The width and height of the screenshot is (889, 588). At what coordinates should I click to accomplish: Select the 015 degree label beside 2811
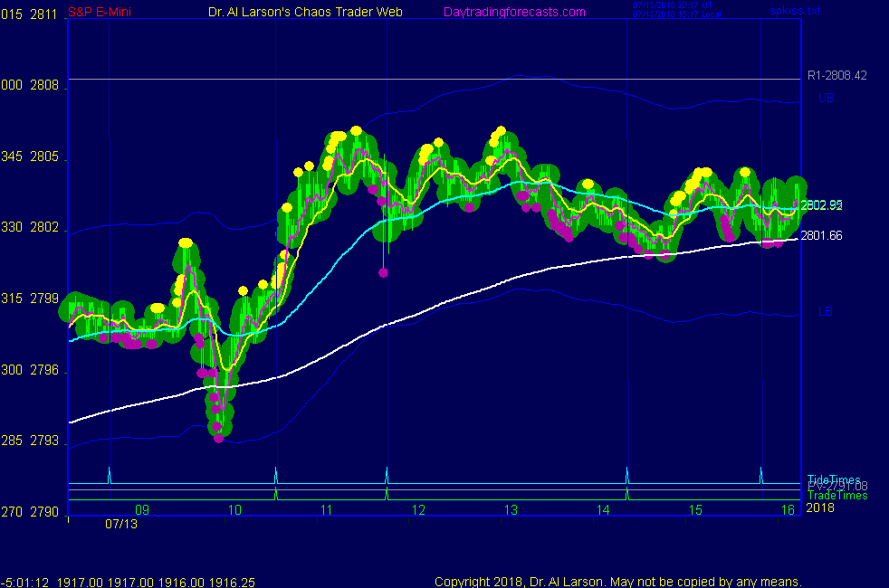pos(12,14)
